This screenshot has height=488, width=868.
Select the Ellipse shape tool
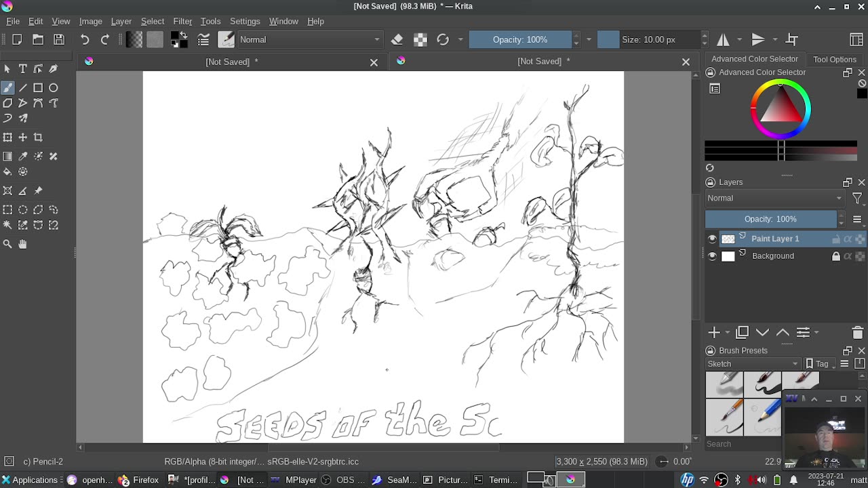tap(53, 87)
